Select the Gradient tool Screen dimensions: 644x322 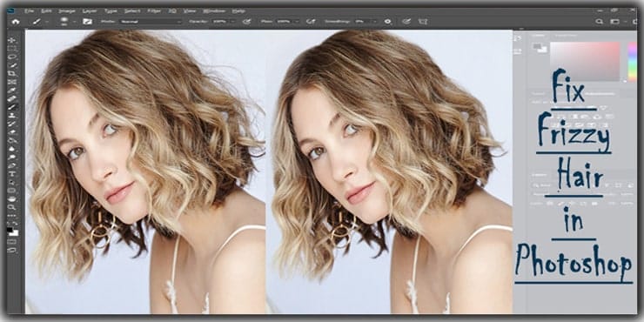[11, 139]
